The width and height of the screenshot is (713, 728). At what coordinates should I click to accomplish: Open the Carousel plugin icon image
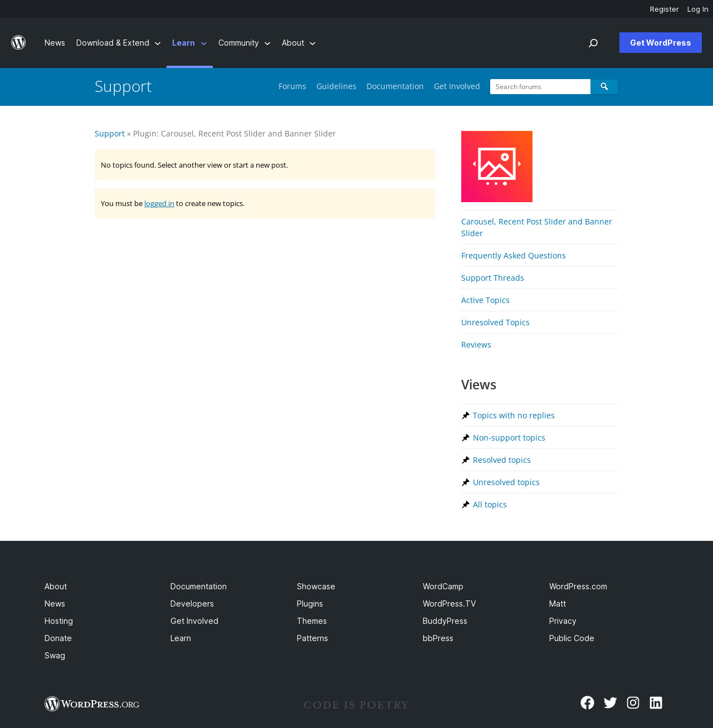[x=497, y=167]
